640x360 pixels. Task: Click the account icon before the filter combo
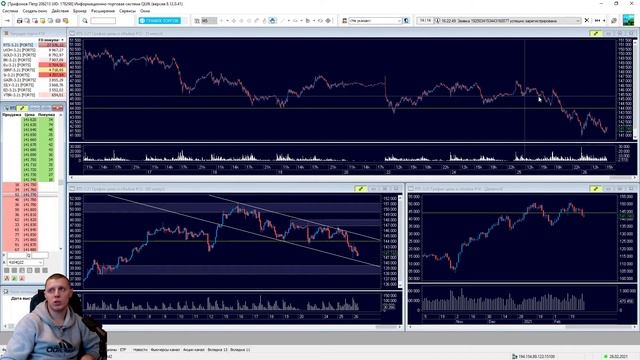pos(344,20)
